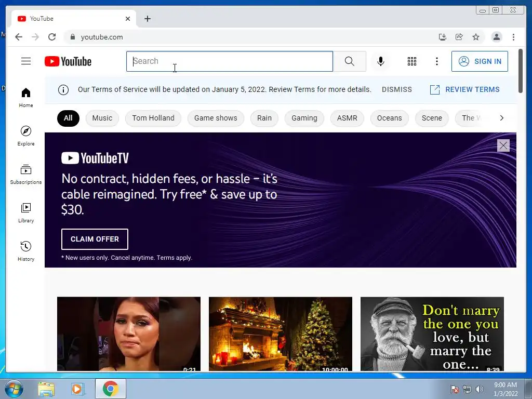Screen dimensions: 532x399
Task: Open the YouTube apps grid icon
Action: pyautogui.click(x=412, y=61)
